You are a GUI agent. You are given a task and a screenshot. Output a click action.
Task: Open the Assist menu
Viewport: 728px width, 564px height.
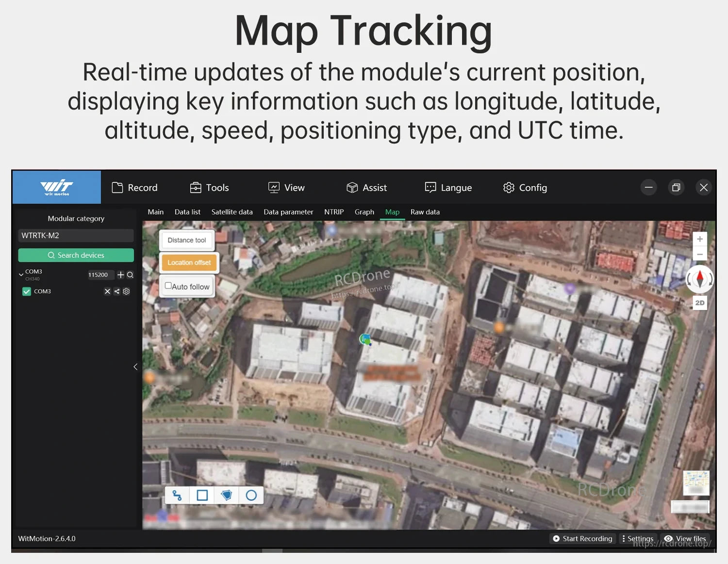[x=366, y=188]
